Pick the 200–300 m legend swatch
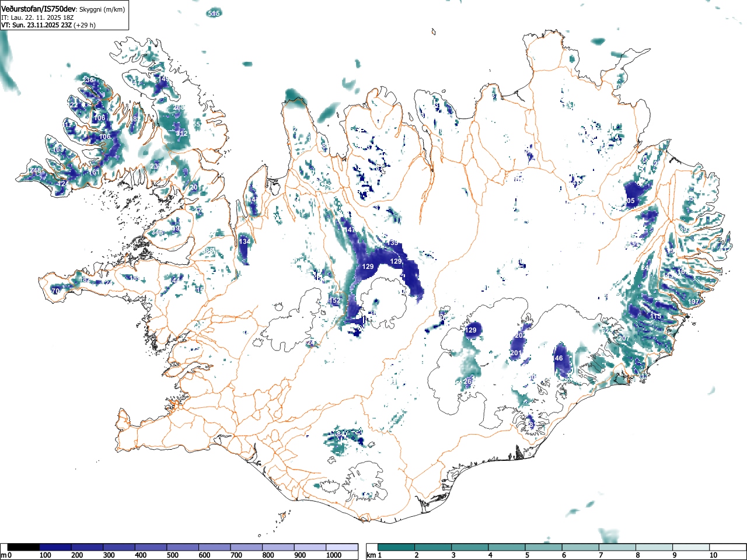747x560 pixels. coord(88,547)
